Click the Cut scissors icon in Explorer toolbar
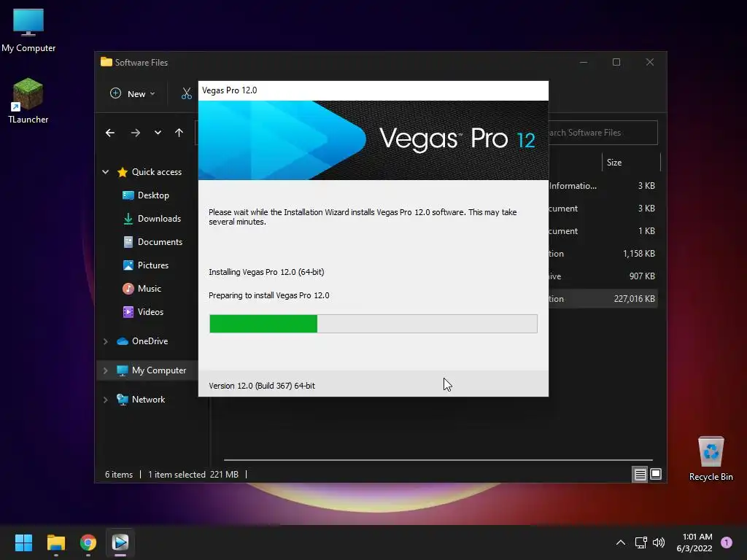The width and height of the screenshot is (747, 560). 186,93
